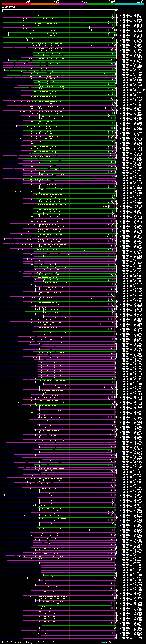This screenshot has height=644, width=146.
Task: Select the UniRef100_Q7PNI8 label
Action: coord(131,286)
